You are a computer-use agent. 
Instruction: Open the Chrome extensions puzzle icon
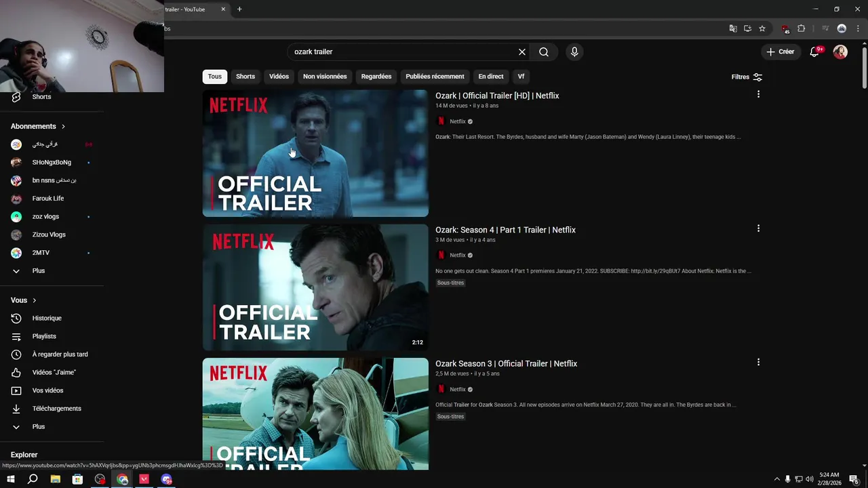coord(801,28)
